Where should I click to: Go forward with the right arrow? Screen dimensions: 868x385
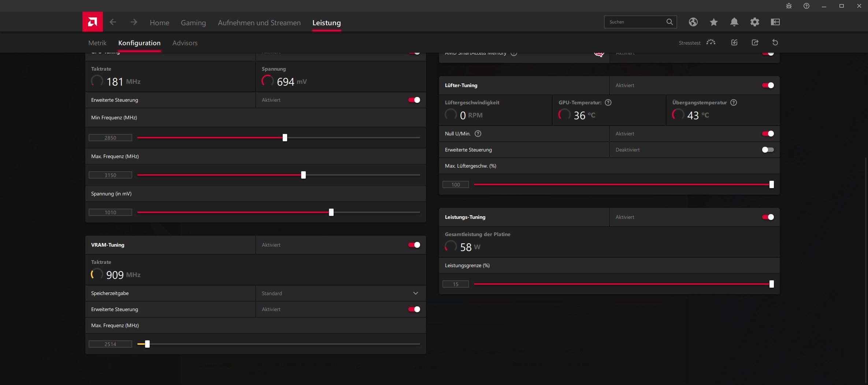(x=134, y=22)
